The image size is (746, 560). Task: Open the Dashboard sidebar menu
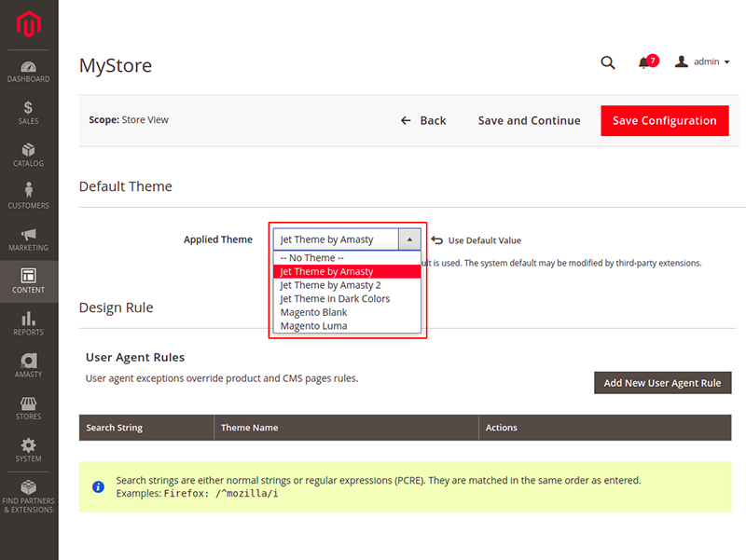tap(29, 72)
